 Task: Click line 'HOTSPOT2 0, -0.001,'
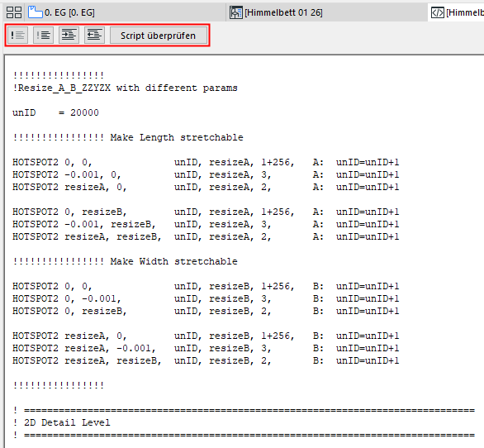tap(206, 298)
